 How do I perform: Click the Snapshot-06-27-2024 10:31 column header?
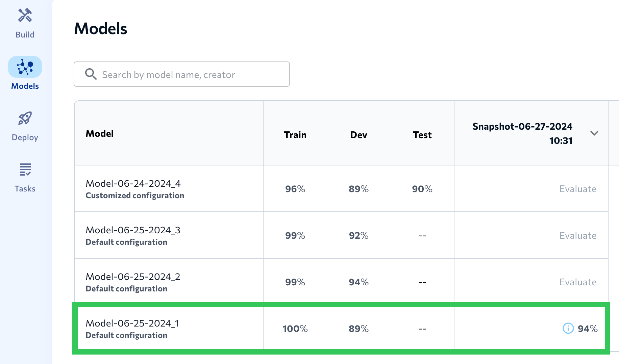pyautogui.click(x=522, y=133)
